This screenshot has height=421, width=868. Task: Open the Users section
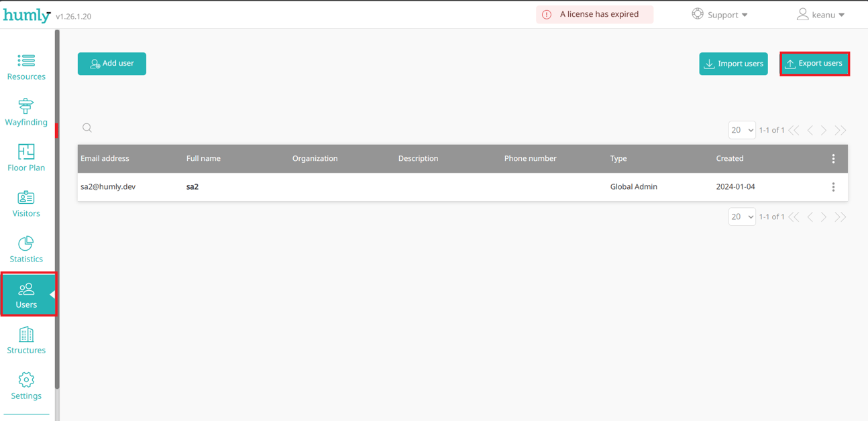coord(28,294)
